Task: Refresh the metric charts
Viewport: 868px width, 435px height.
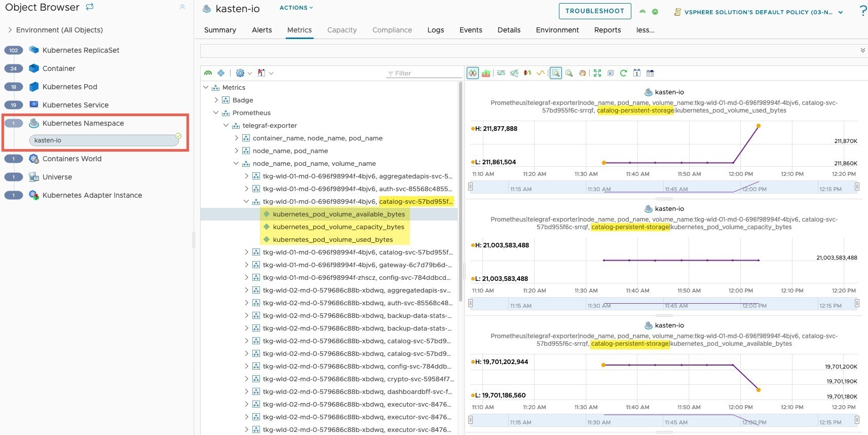Action: pyautogui.click(x=624, y=73)
